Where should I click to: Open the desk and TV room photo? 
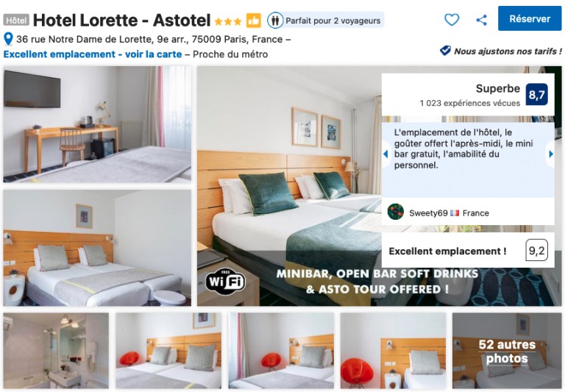click(97, 124)
